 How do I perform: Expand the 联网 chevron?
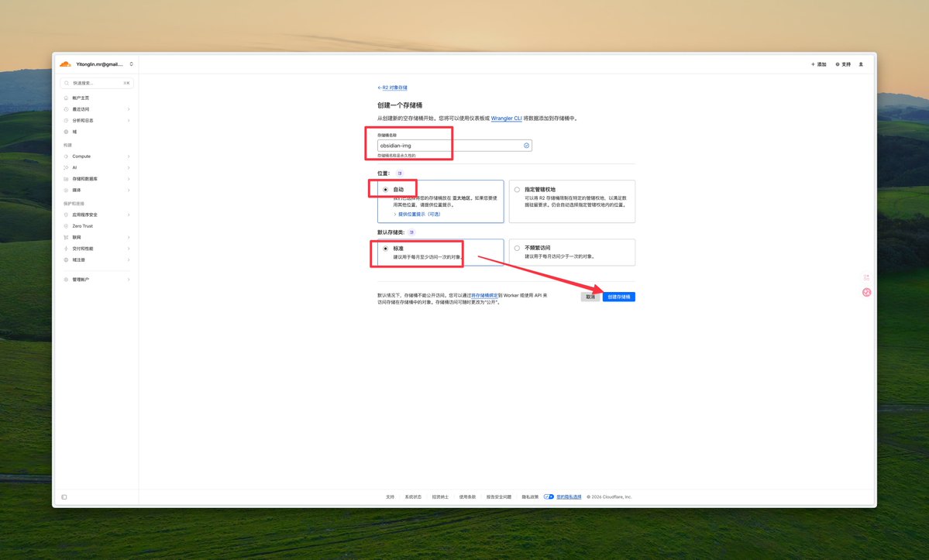click(x=129, y=237)
